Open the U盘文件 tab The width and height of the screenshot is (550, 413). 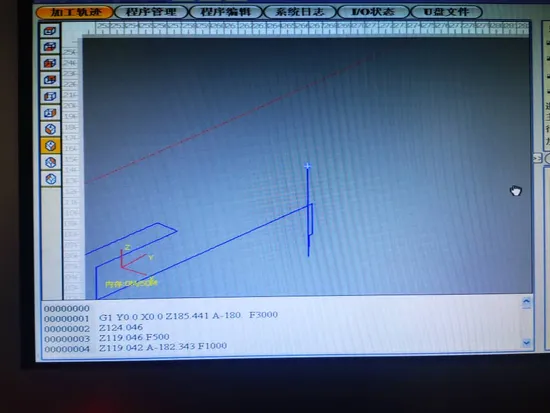[x=447, y=12]
